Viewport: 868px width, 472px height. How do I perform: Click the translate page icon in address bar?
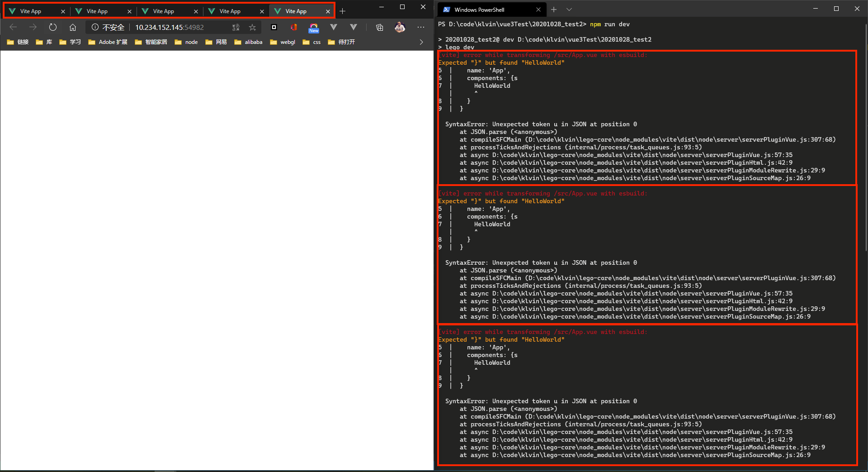(236, 27)
